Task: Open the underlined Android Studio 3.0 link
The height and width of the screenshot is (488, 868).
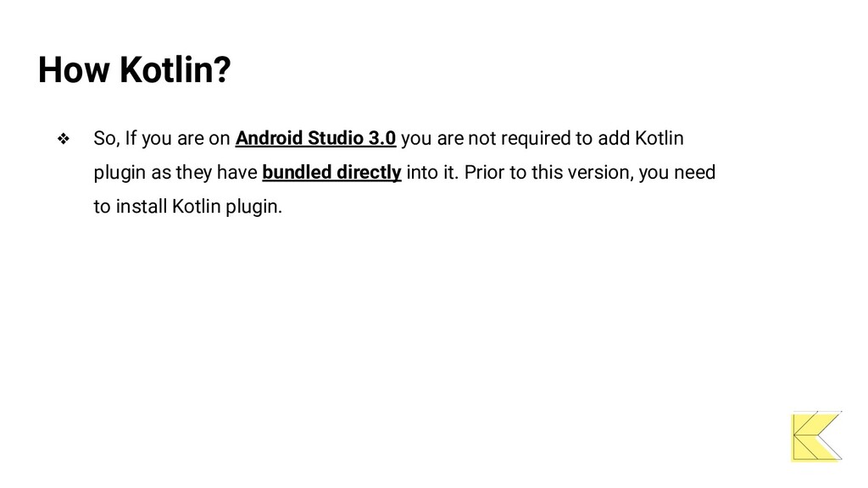Action: click(x=315, y=138)
